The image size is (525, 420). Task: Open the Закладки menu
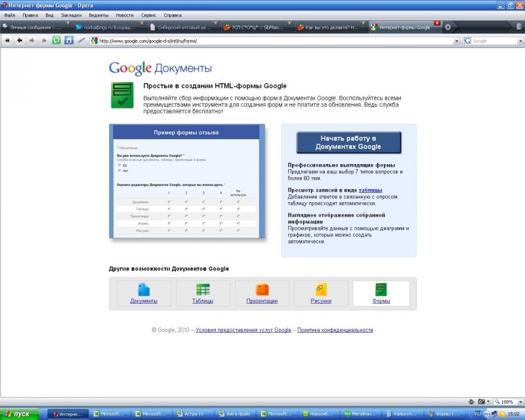(71, 15)
